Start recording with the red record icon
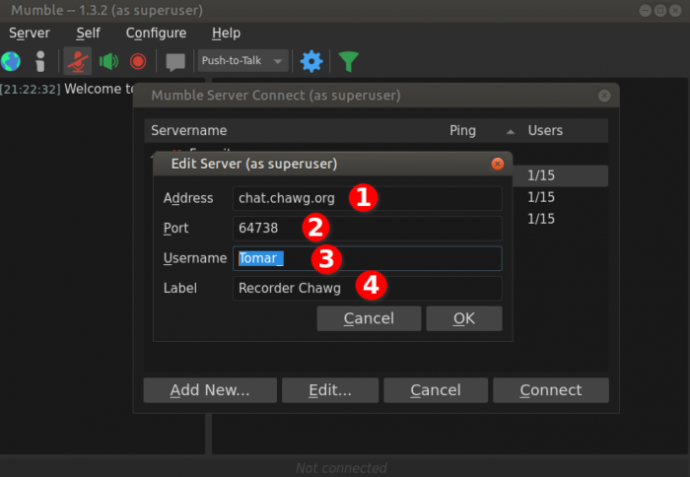This screenshot has height=477, width=690. click(x=138, y=61)
